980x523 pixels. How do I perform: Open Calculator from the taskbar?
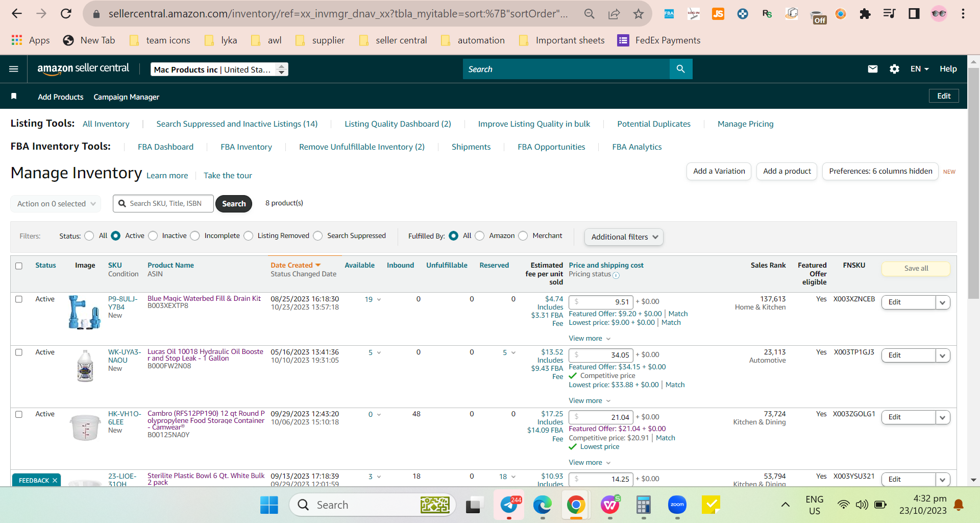coord(644,505)
